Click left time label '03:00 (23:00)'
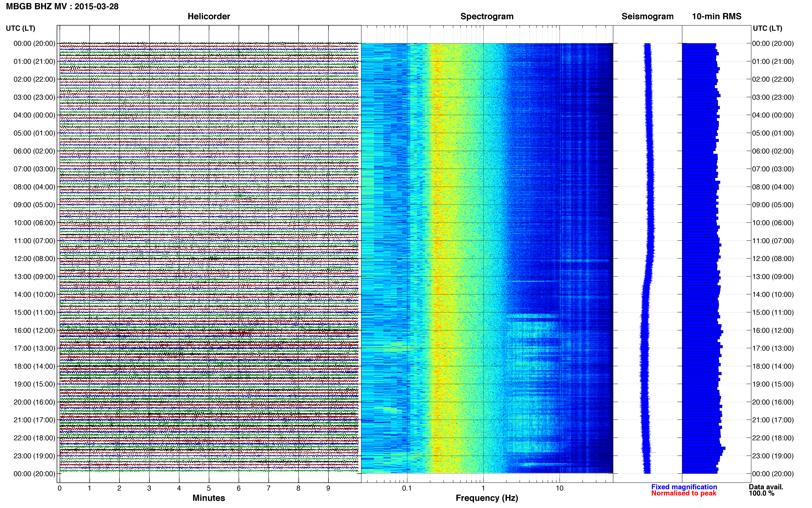 (x=34, y=97)
